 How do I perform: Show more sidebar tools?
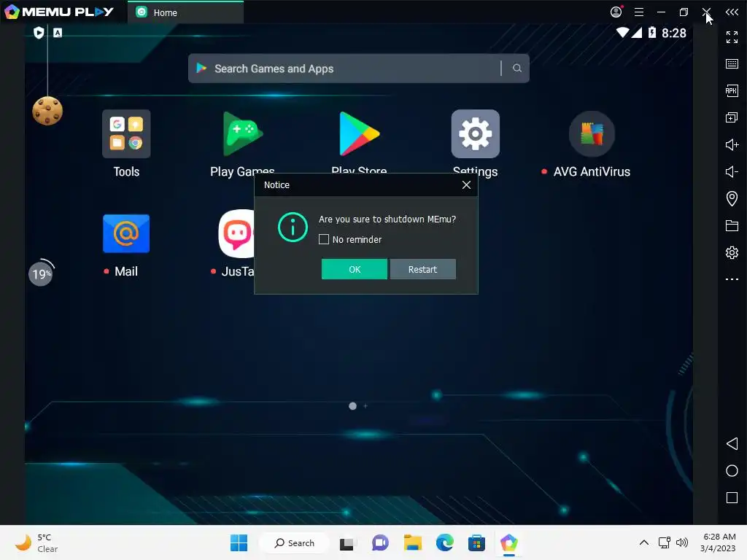point(732,279)
